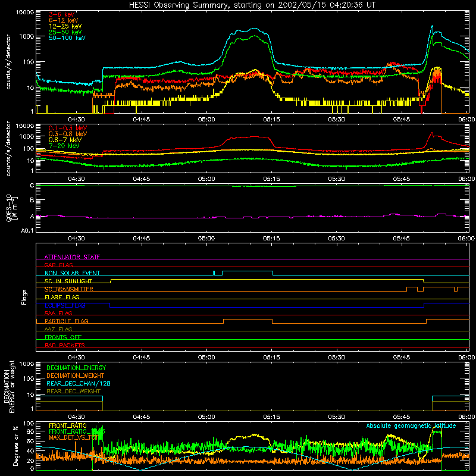Click the "0.8-7 MeV" legend entry
476x476 pixels.
65,140
